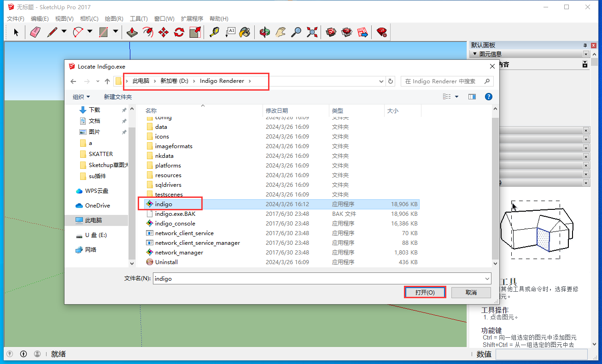This screenshot has height=364, width=602.
Task: Open the 文件(F) menu
Action: coord(16,19)
